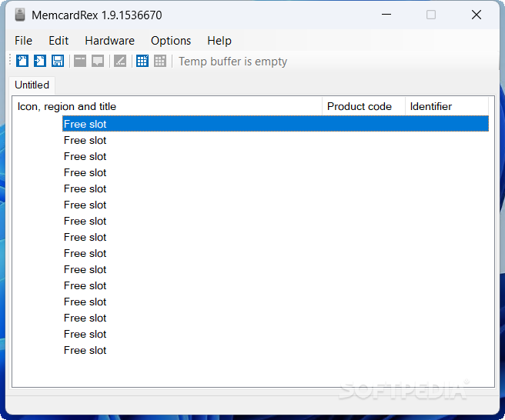
Task: Click the Edit save header icon
Action: 80,61
